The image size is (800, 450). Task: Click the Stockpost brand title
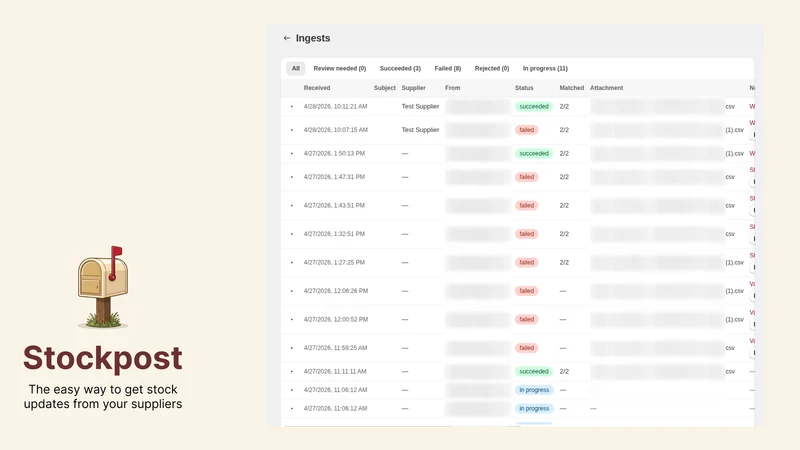(103, 358)
